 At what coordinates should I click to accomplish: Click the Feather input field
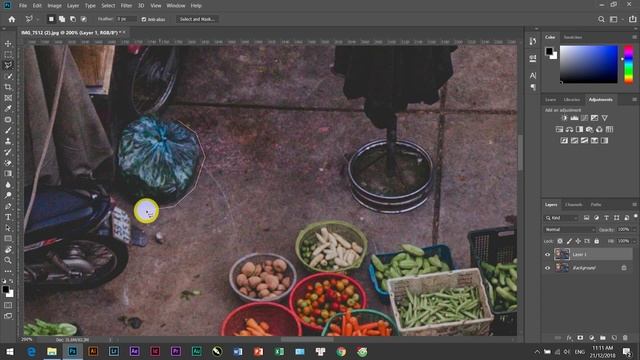click(126, 19)
